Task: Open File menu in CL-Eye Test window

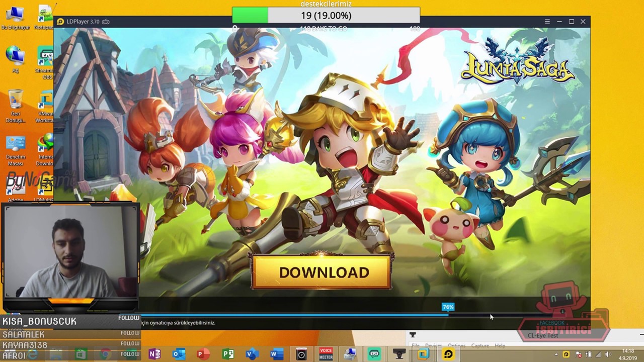Action: tap(416, 346)
